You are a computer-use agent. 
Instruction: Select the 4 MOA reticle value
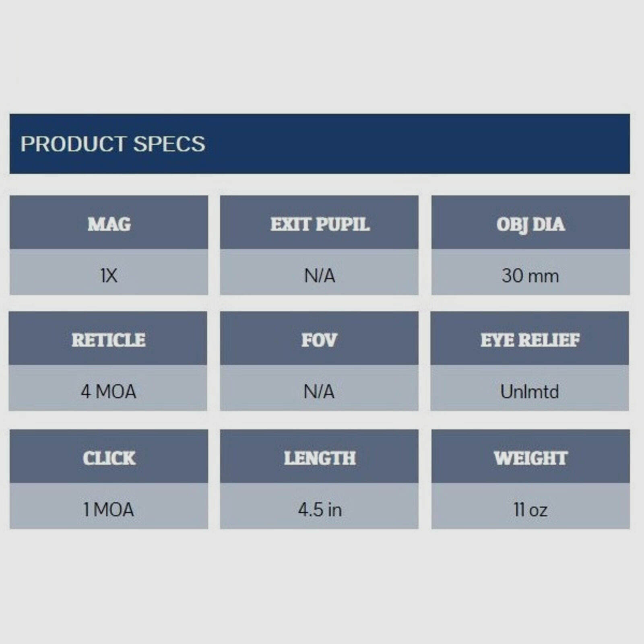point(108,392)
